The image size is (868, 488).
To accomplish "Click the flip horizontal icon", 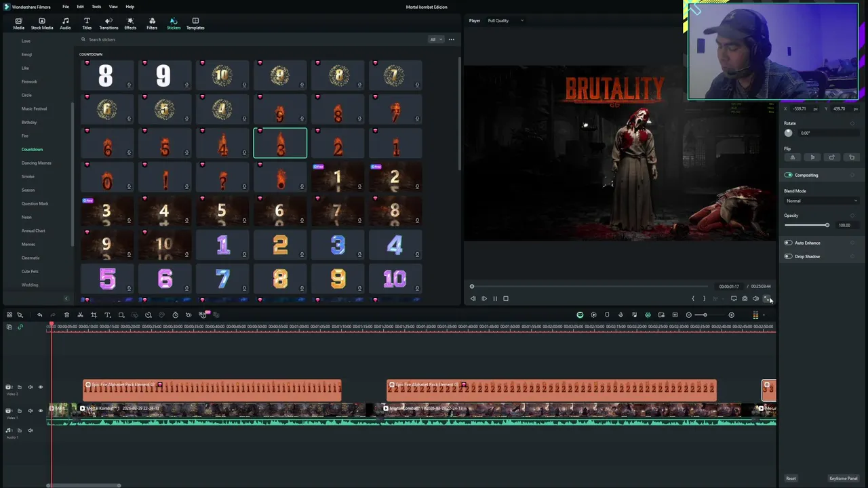I will tap(792, 157).
